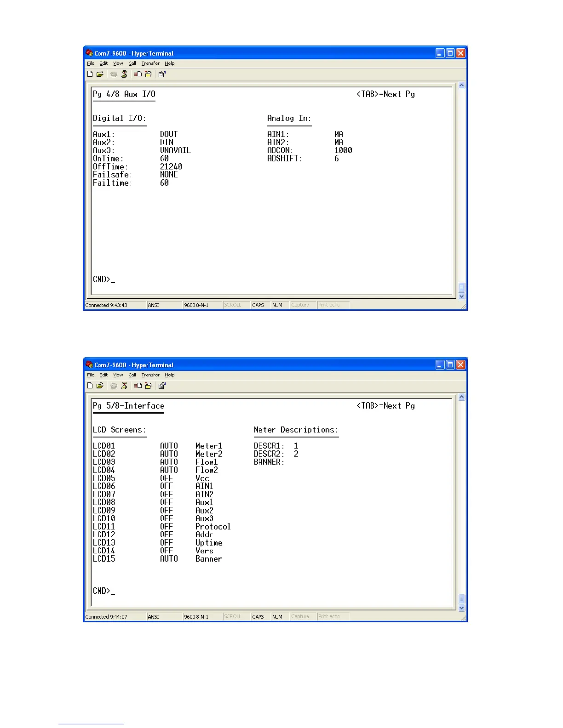Click Call phone icon in Interface window
Screen dimensions: 563x728
(114, 386)
